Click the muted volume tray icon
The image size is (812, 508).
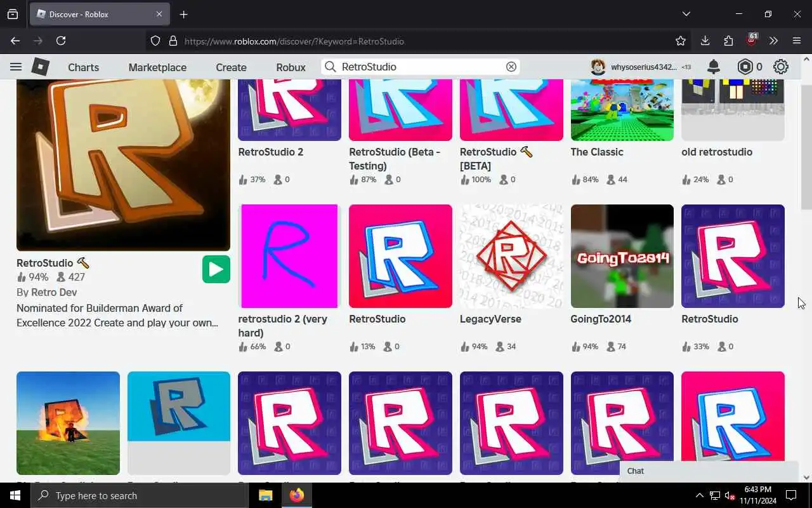pos(730,495)
